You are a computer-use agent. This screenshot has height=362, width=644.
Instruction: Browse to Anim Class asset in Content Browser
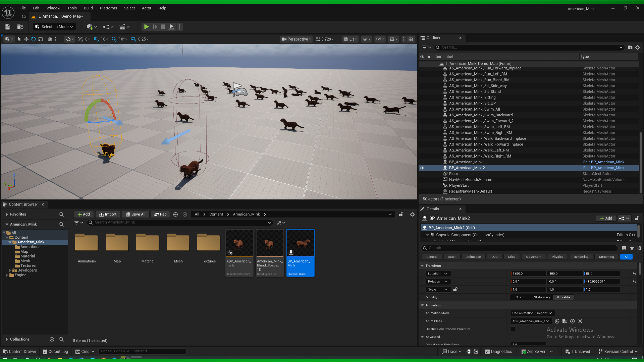pyautogui.click(x=565, y=321)
